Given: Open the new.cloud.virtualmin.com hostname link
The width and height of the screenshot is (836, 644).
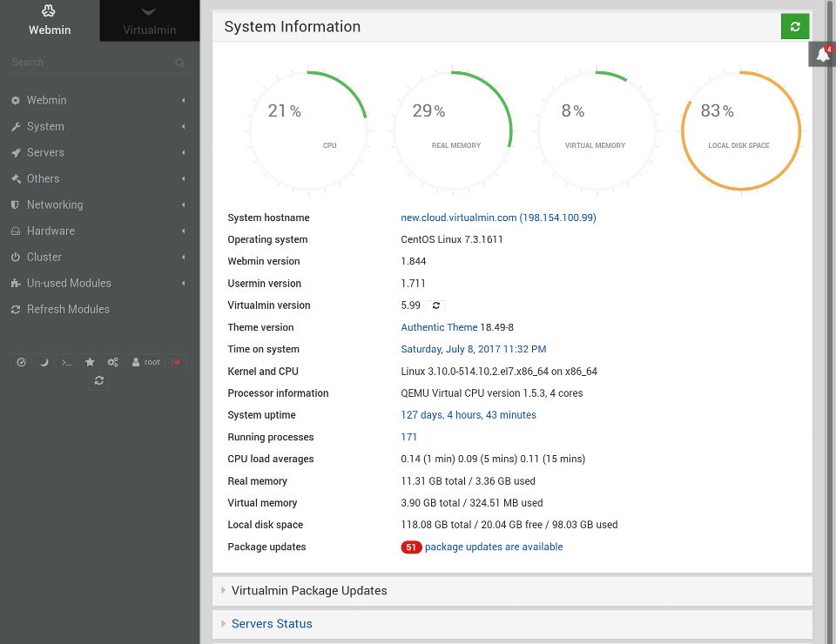Looking at the screenshot, I should 498,218.
